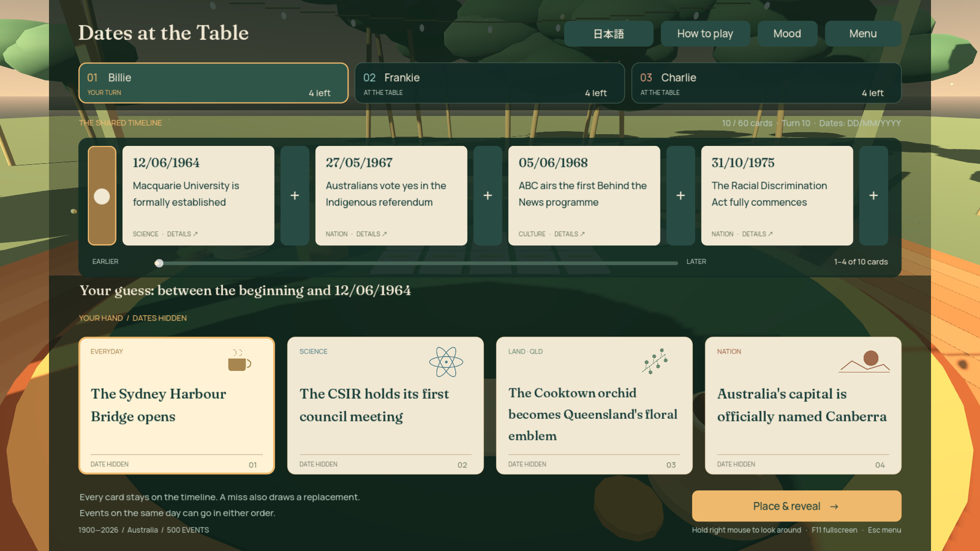
Task: Open How to play
Action: (x=705, y=34)
